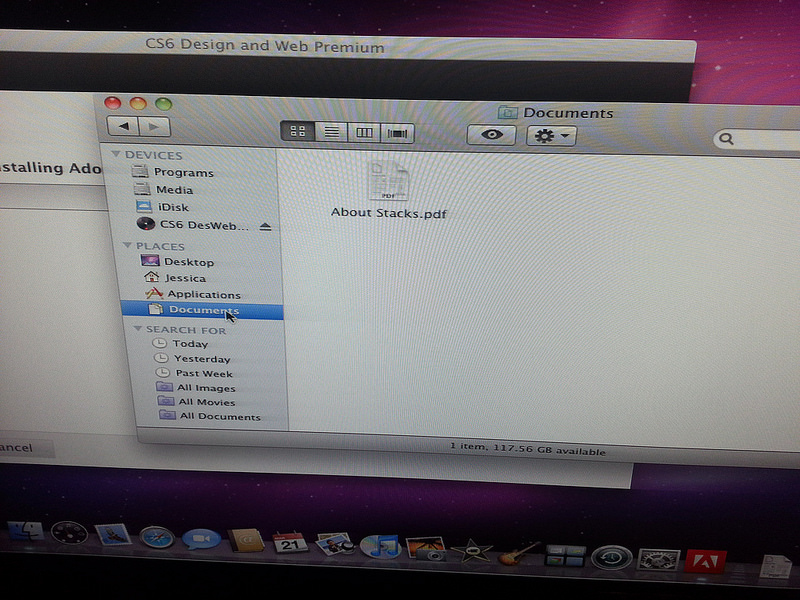The width and height of the screenshot is (800, 600).
Task: Switch Finder to icon view
Action: click(298, 132)
